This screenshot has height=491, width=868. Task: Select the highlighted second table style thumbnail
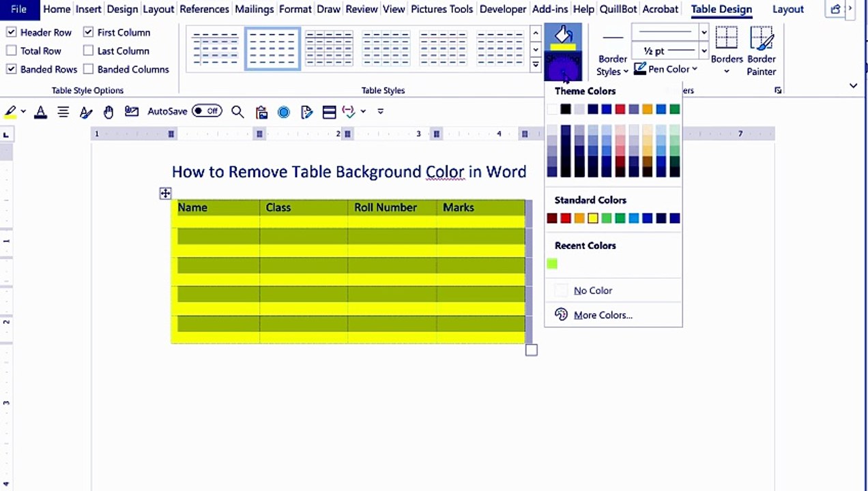272,48
